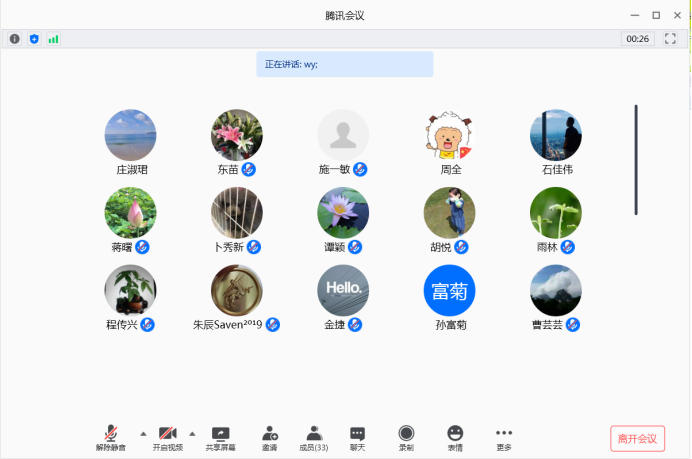Image resolution: width=692 pixels, height=459 pixels.
Task: Click the red Leave Meeting button
Action: (637, 439)
